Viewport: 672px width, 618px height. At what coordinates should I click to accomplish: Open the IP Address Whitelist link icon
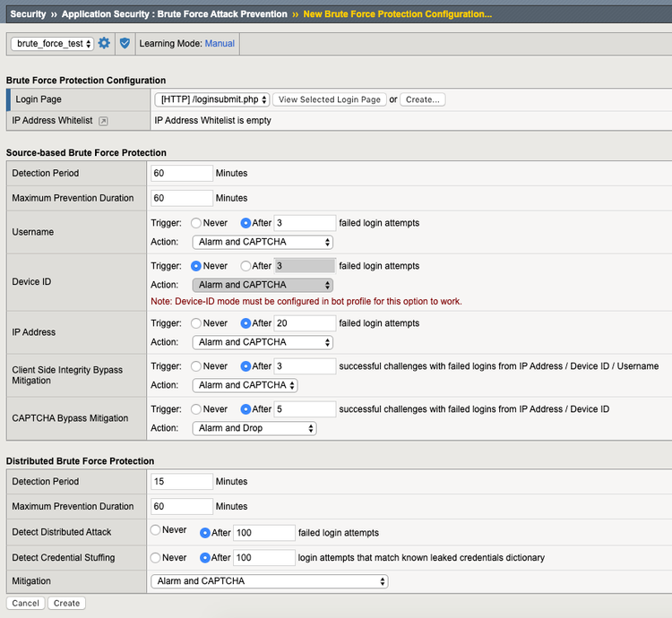pos(103,121)
